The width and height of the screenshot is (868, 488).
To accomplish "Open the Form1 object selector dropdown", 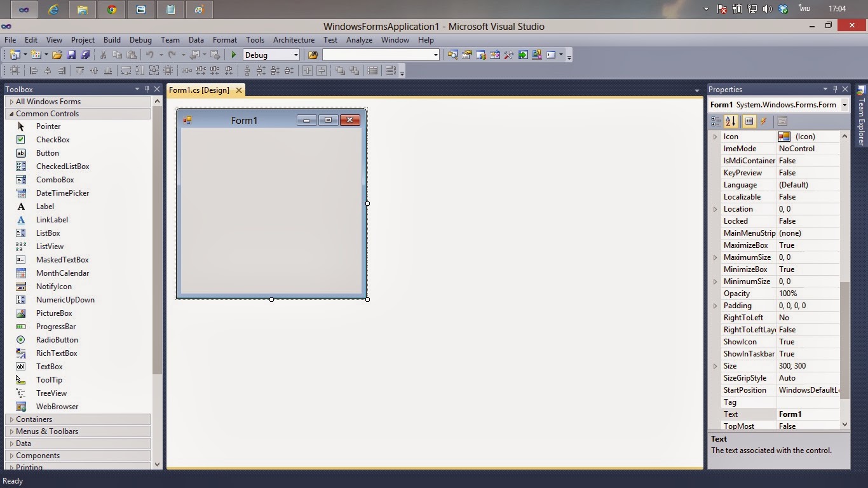I will coord(844,105).
